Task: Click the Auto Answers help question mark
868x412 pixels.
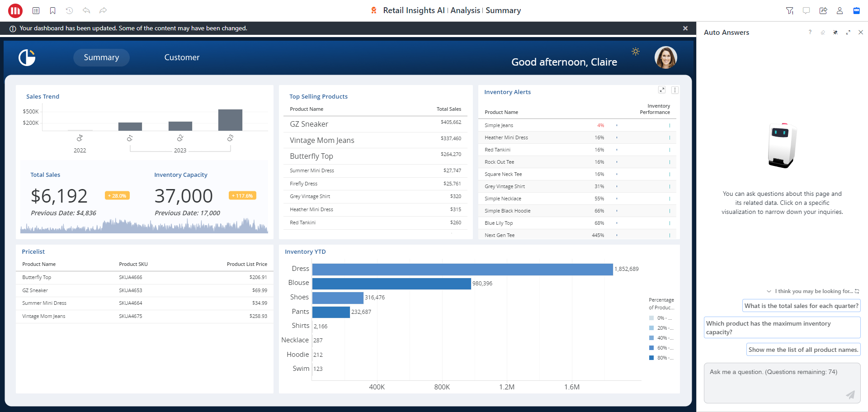Action: click(810, 33)
